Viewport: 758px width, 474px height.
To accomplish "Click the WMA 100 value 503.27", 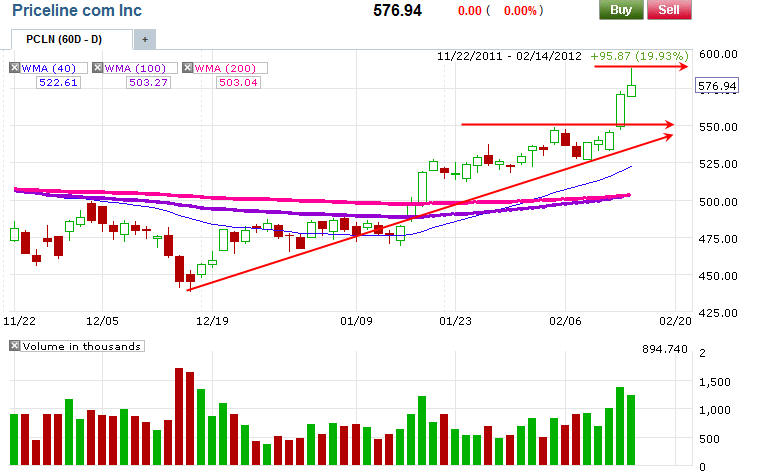I will coord(148,83).
